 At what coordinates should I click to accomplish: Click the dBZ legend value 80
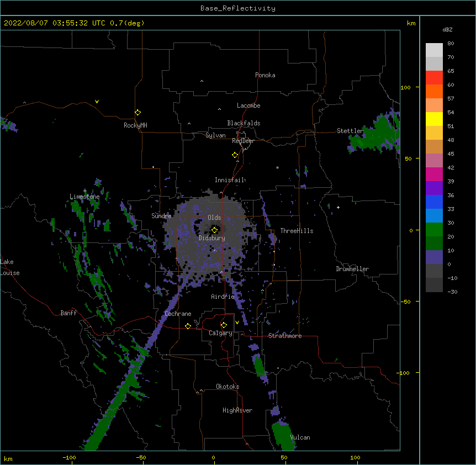coord(451,44)
